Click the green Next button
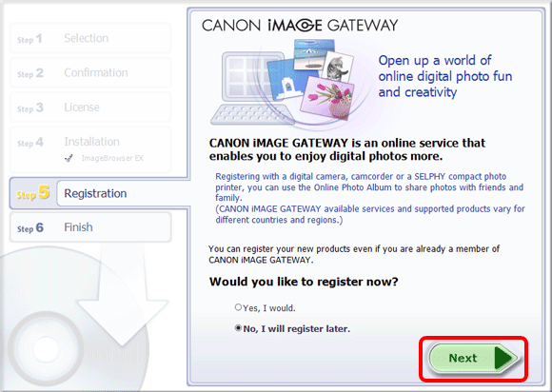 tap(473, 359)
